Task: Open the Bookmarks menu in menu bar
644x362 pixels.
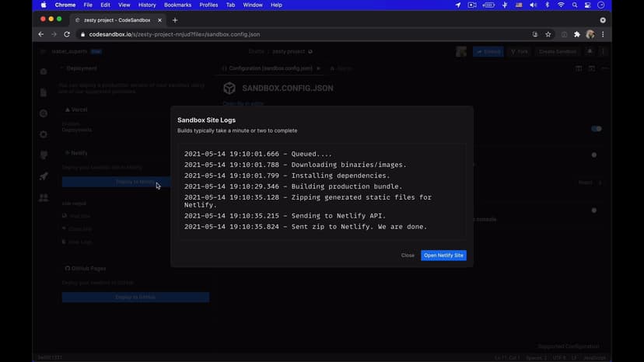Action: [x=177, y=5]
